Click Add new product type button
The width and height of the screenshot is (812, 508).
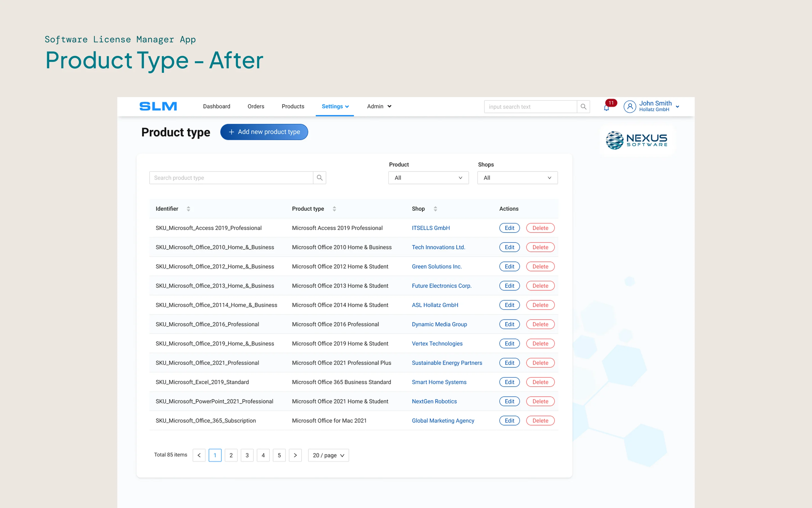[264, 132]
